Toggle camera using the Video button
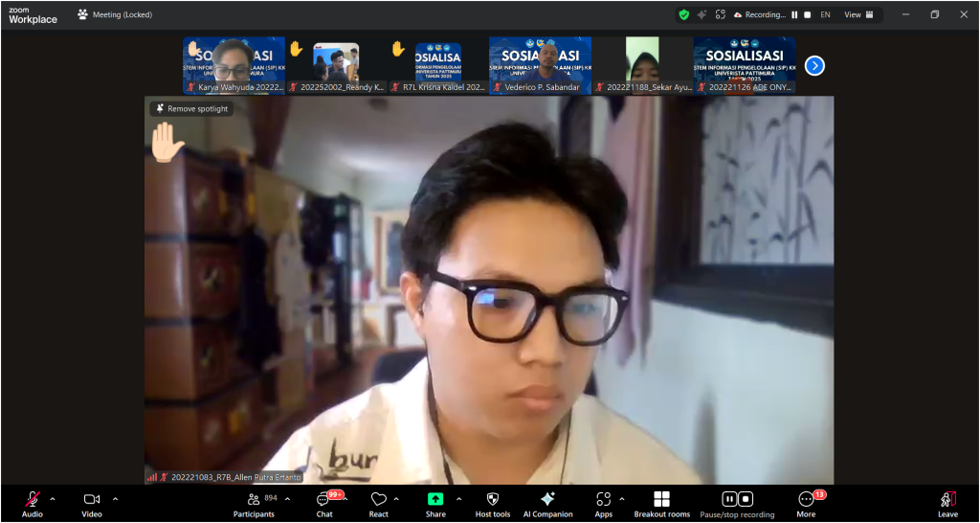The width and height of the screenshot is (980, 523). pyautogui.click(x=92, y=503)
